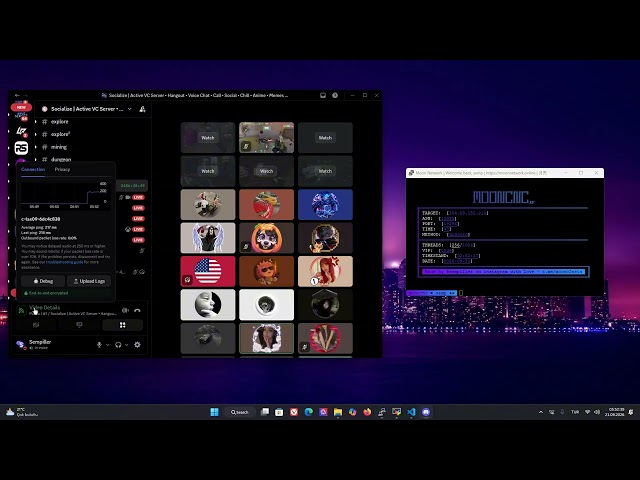Open microphone input options chevron
The width and height of the screenshot is (640, 480).
tap(107, 345)
